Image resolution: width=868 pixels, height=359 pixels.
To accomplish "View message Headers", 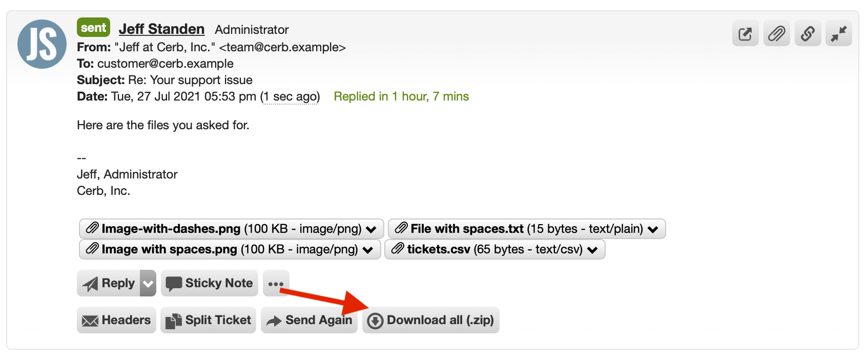I will pos(116,320).
